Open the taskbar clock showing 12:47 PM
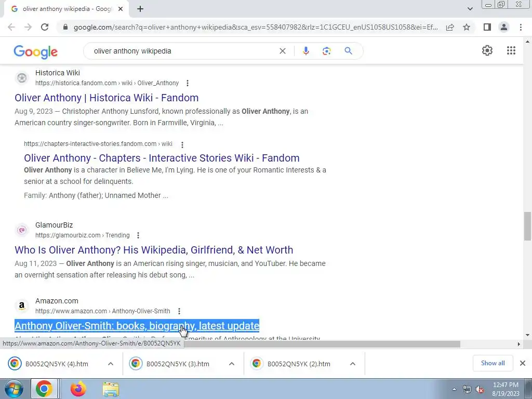532x399 pixels. (506, 389)
